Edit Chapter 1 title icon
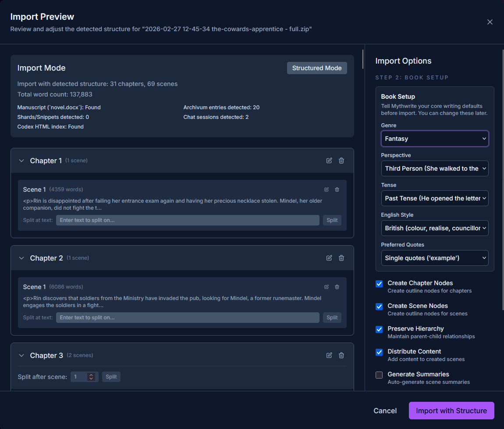 [x=329, y=161]
